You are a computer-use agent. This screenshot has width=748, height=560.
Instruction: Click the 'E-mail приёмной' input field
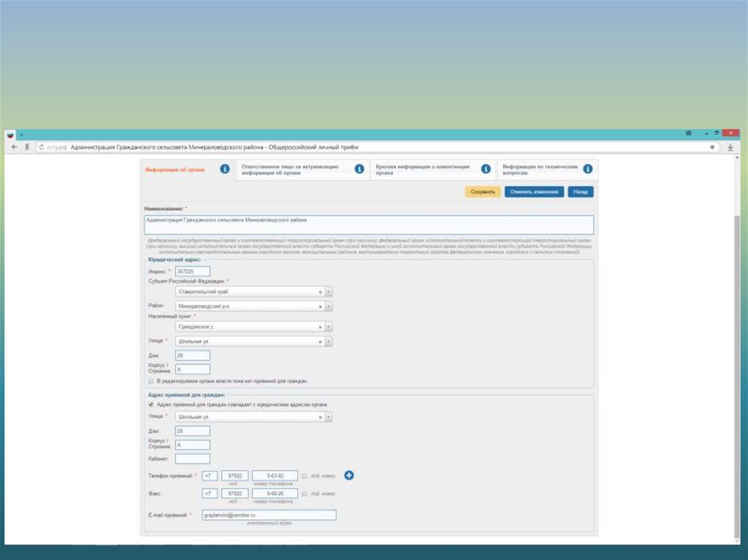pyautogui.click(x=268, y=515)
